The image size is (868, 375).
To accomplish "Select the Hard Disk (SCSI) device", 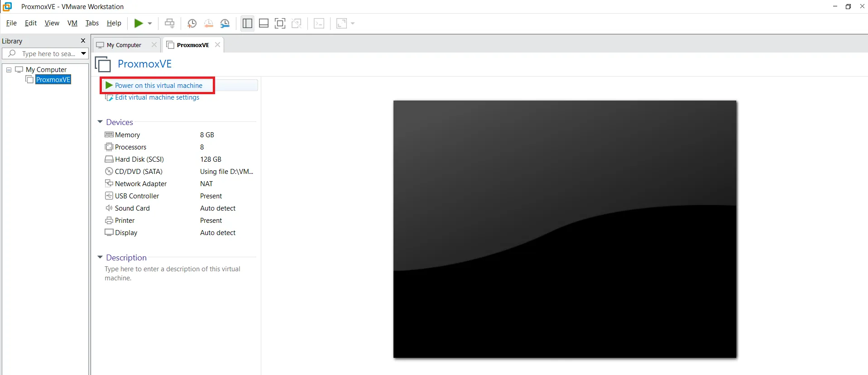I will pyautogui.click(x=179, y=159).
